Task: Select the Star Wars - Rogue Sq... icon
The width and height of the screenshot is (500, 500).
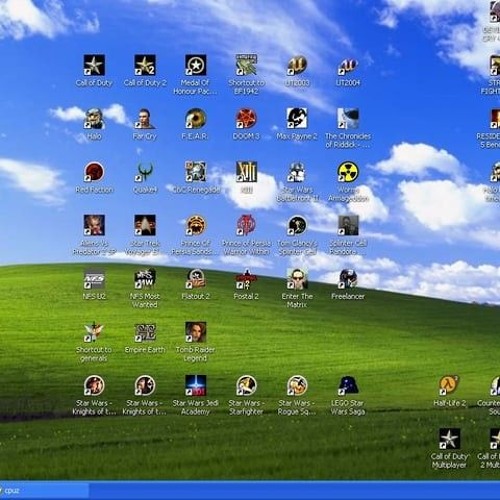Action: point(297,385)
